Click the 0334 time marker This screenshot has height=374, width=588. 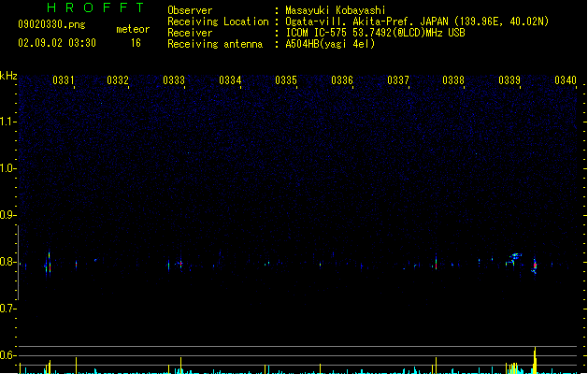point(230,80)
